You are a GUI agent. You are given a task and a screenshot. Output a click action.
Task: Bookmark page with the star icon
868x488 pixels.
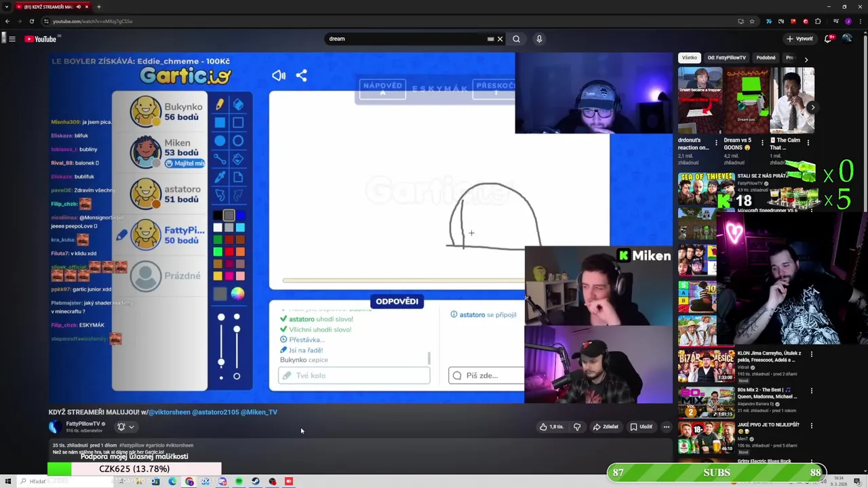click(x=752, y=21)
